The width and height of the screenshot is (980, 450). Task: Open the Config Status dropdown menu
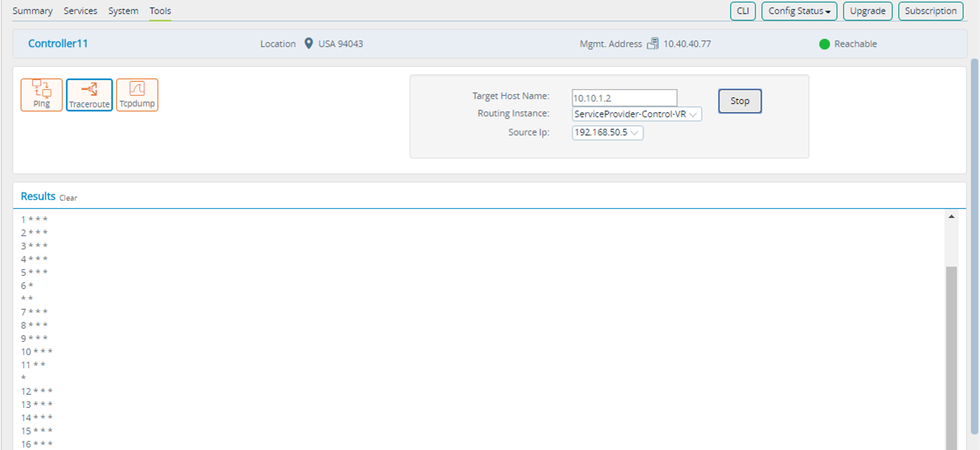click(799, 12)
